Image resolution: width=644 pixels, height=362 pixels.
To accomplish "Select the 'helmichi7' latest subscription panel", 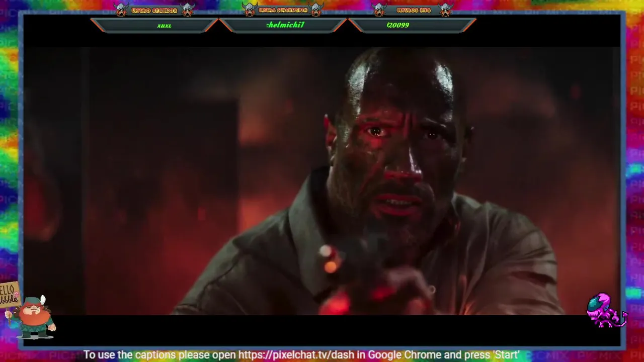I will point(283,25).
